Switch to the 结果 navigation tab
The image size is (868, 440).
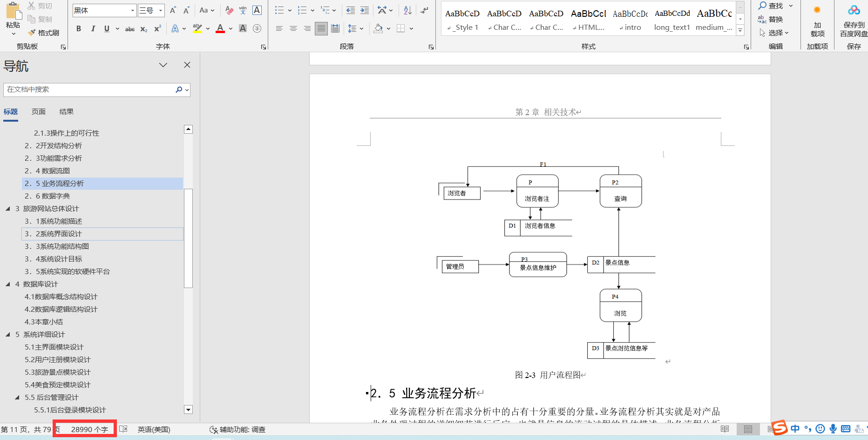point(67,111)
